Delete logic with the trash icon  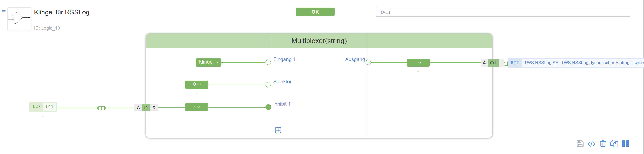(603, 144)
